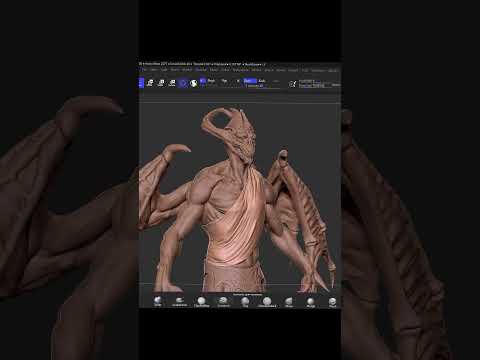Toggle the highlighted Mrgb button
The image size is (480, 360).
tap(203, 80)
